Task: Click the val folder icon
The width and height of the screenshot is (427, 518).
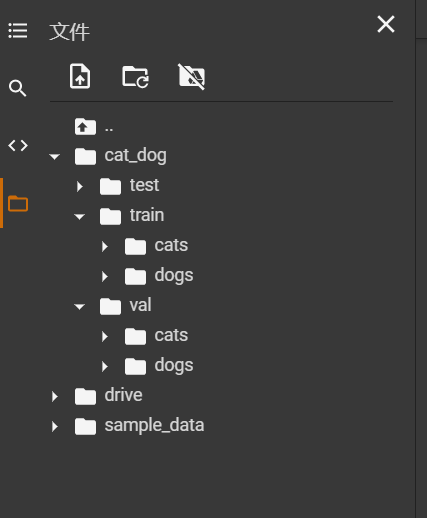Action: coord(110,306)
